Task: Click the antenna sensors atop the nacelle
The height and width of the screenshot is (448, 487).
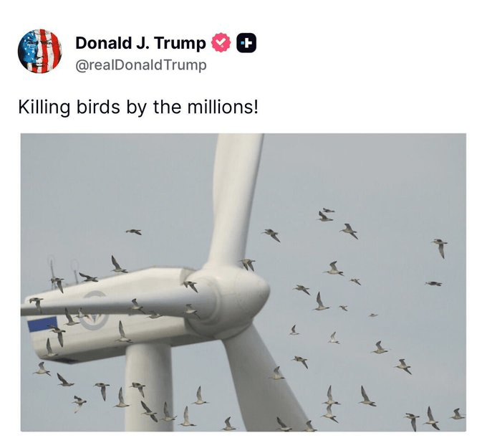Action: pos(64,269)
